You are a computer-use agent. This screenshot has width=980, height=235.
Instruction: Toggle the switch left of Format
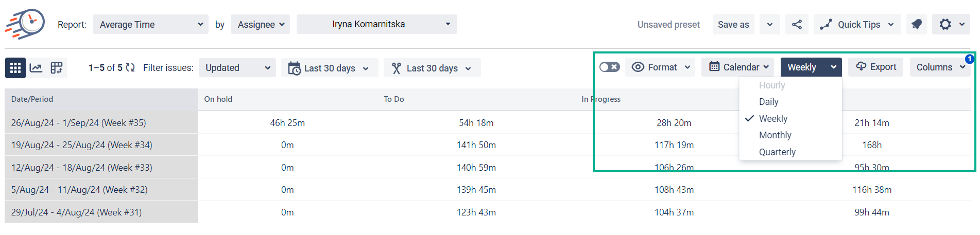610,67
